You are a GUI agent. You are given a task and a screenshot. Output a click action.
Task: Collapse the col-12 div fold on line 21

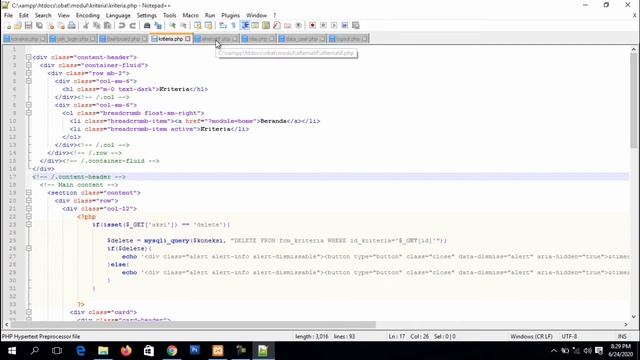(x=29, y=209)
